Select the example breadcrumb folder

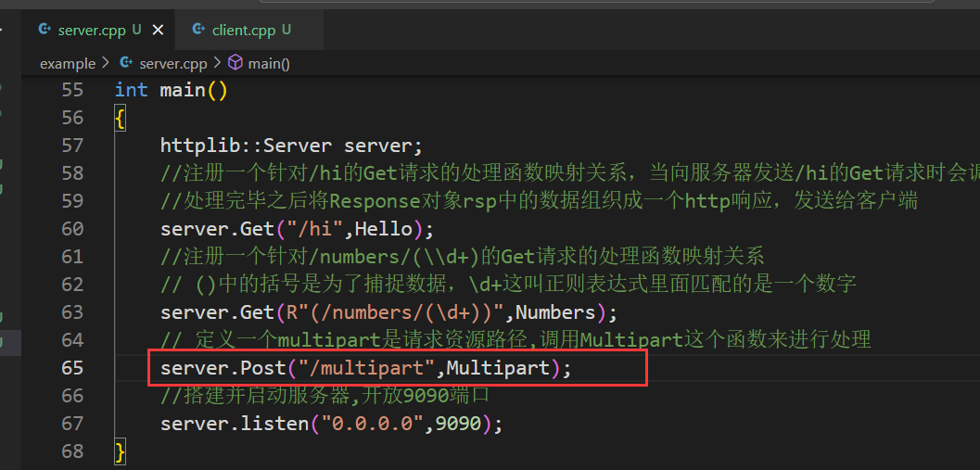[68, 64]
